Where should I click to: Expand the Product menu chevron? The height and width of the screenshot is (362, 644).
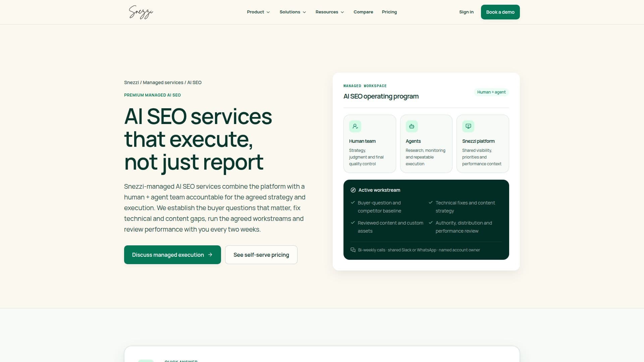268,12
